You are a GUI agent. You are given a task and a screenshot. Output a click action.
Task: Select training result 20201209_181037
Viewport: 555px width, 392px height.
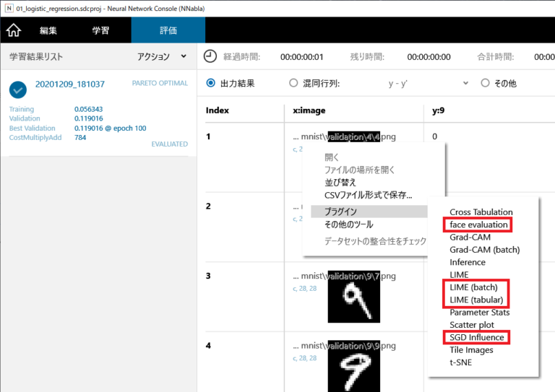coord(69,84)
